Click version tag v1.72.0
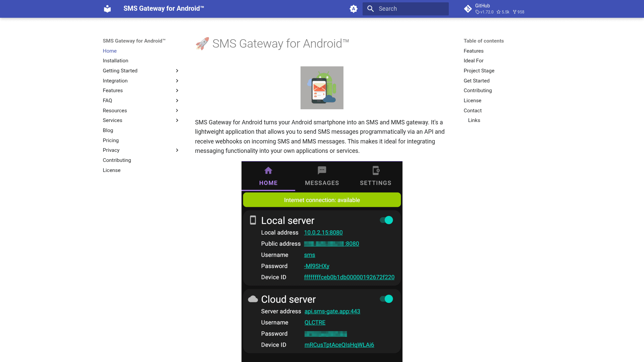The height and width of the screenshot is (362, 644). tap(485, 12)
